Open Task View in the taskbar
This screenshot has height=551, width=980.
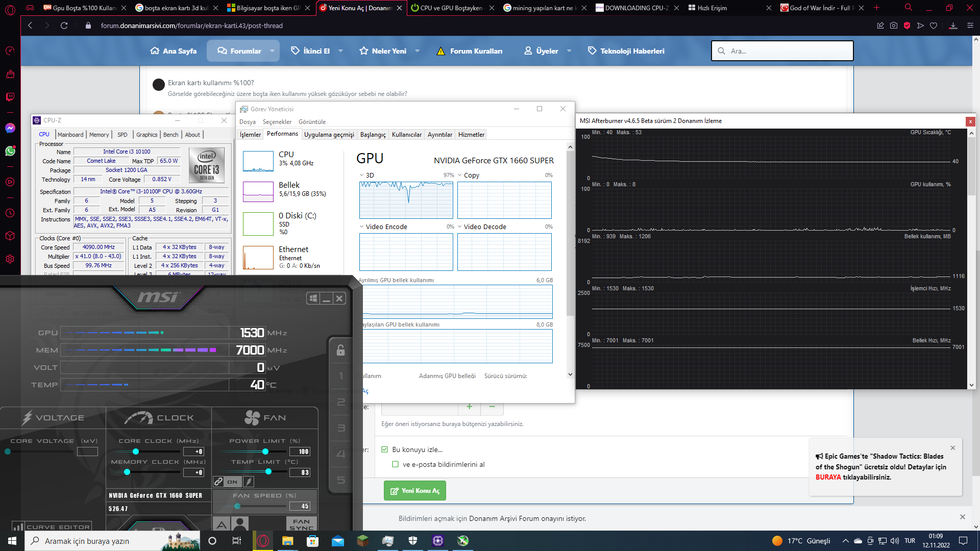(237, 541)
